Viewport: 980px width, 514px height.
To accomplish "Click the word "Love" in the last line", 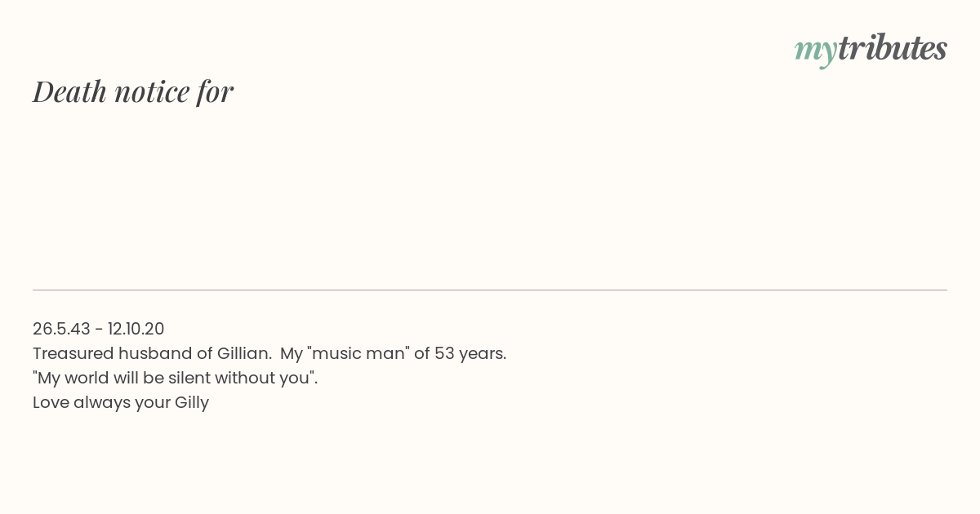I will pyautogui.click(x=51, y=402).
